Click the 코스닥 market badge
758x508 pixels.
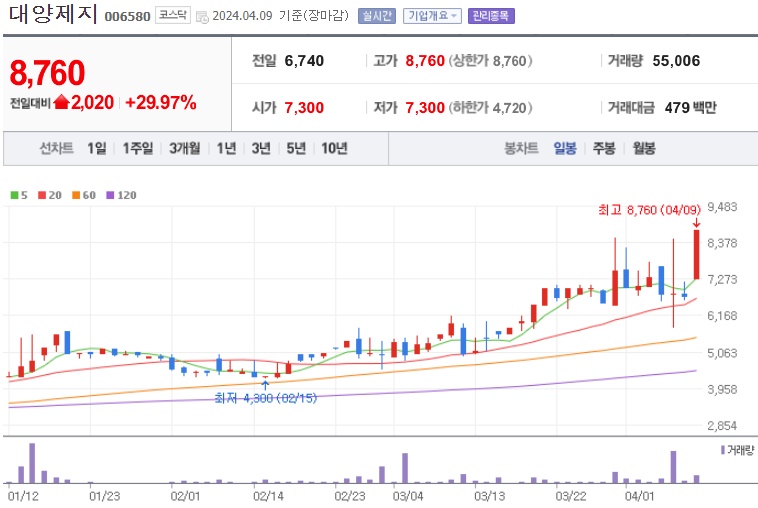173,15
